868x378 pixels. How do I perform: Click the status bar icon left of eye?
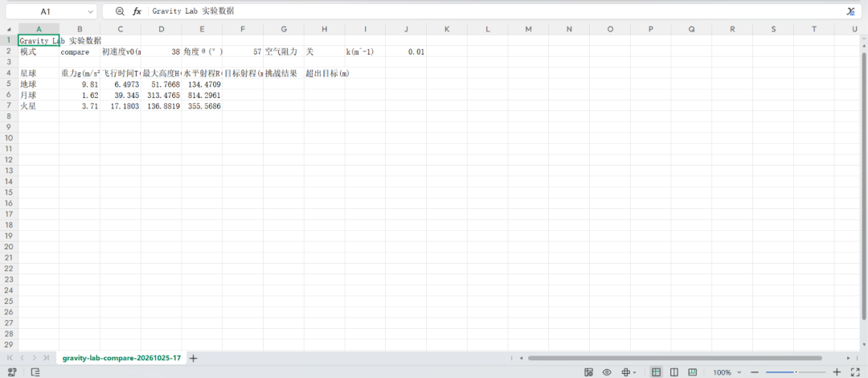click(589, 372)
